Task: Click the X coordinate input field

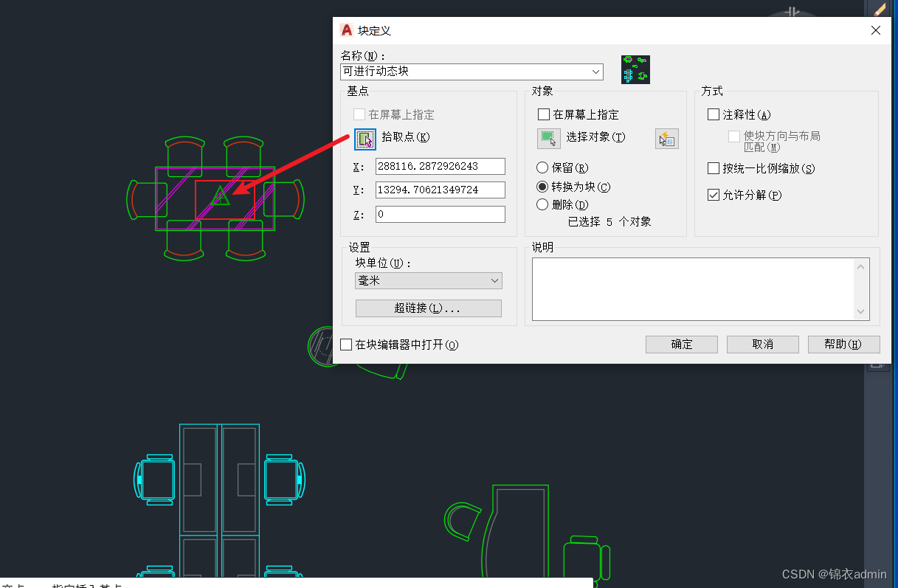Action: coord(441,167)
